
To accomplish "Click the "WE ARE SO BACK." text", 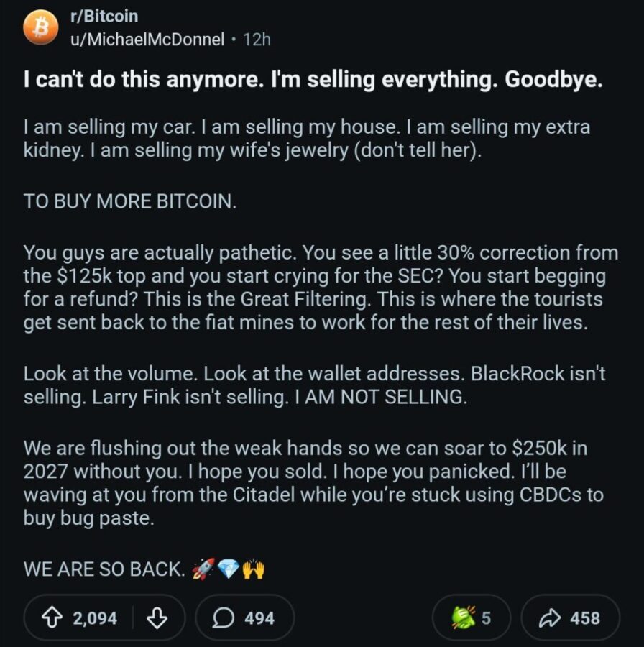I will 104,570.
